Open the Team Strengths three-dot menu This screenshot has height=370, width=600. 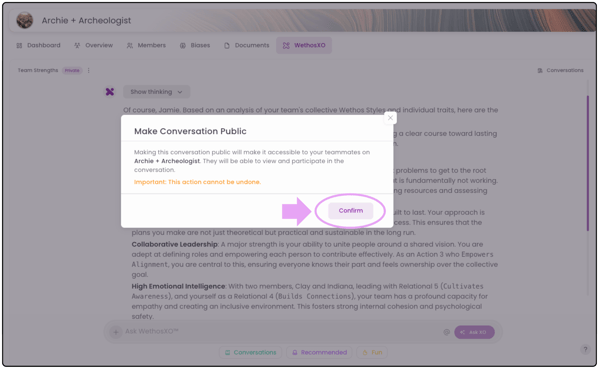[88, 70]
